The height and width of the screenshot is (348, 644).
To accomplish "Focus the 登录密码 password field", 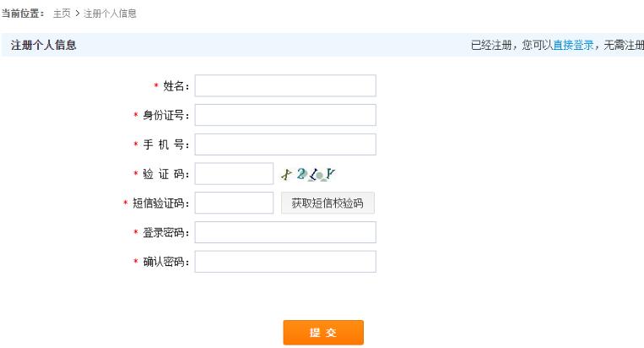I will (285, 232).
